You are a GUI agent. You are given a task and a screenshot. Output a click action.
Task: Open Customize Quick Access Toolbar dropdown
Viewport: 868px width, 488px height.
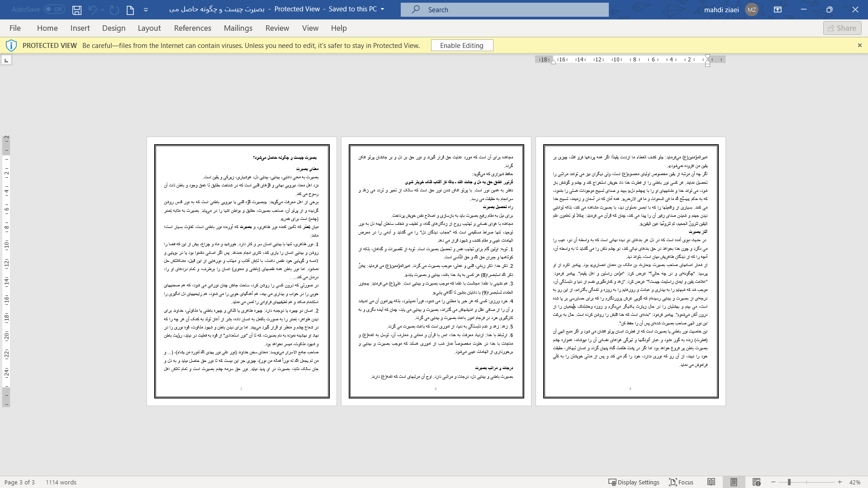click(x=146, y=9)
